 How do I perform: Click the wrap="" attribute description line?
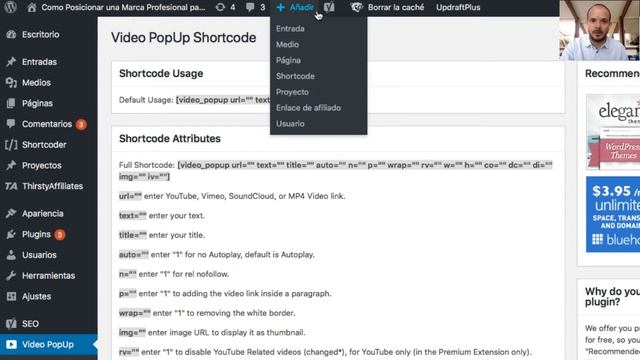207,313
